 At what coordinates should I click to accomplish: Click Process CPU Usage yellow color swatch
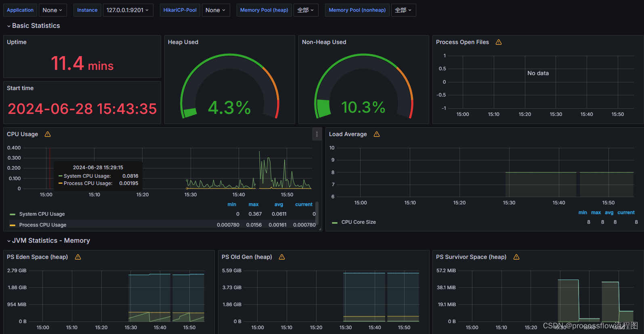tap(13, 225)
